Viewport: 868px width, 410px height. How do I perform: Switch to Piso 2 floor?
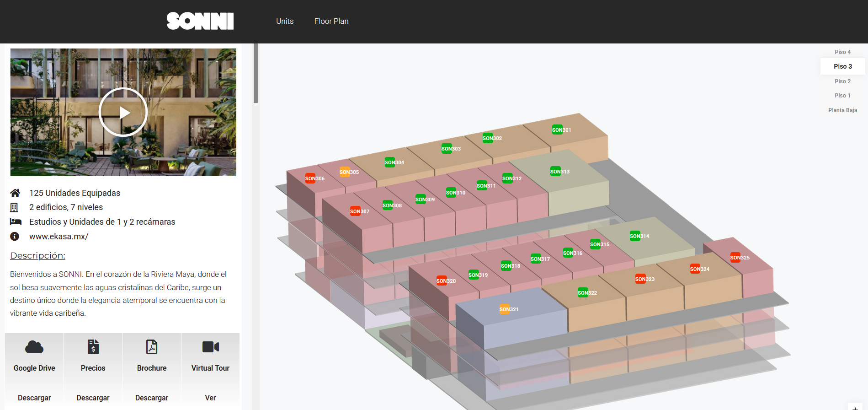tap(842, 81)
